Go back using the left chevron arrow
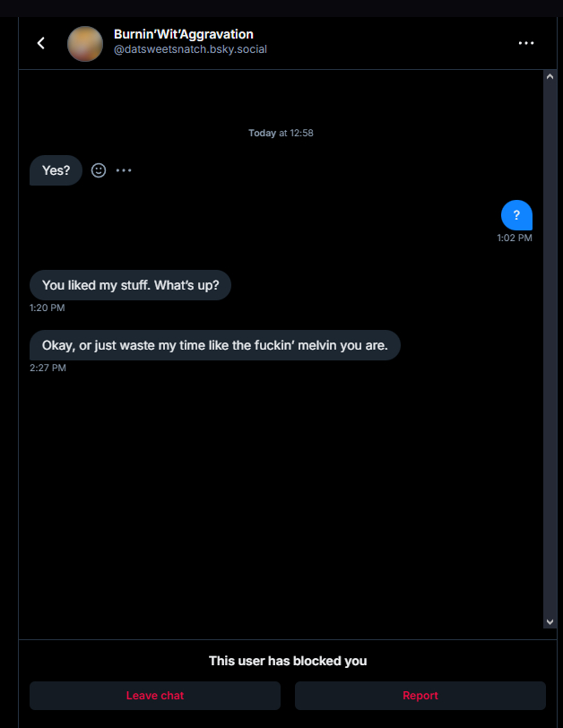Viewport: 563px width, 728px height. [x=41, y=43]
